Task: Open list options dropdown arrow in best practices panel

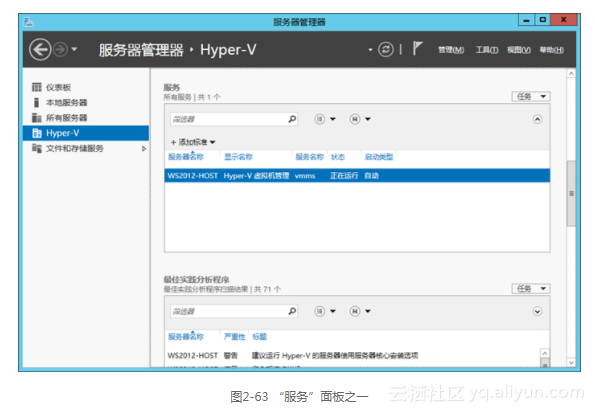Action: (333, 311)
